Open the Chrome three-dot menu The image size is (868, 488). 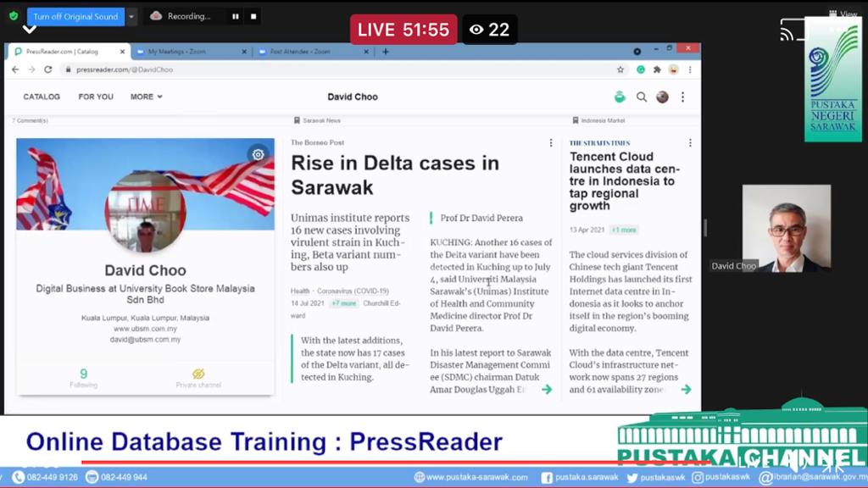coord(690,69)
